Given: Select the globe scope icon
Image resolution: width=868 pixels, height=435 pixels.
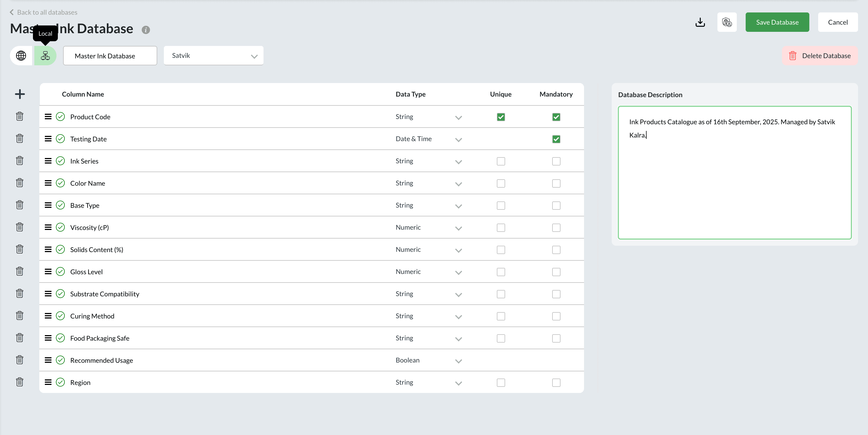Looking at the screenshot, I should pyautogui.click(x=21, y=56).
